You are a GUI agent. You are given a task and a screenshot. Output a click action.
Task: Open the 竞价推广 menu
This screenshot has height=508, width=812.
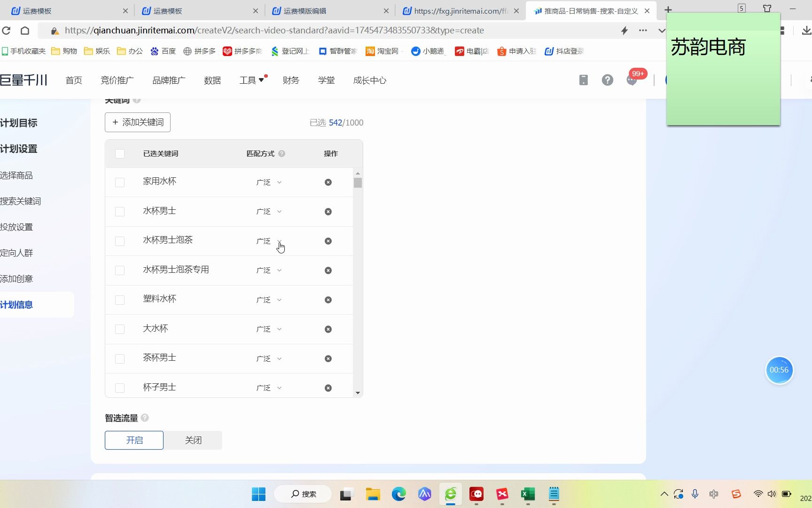(x=117, y=80)
